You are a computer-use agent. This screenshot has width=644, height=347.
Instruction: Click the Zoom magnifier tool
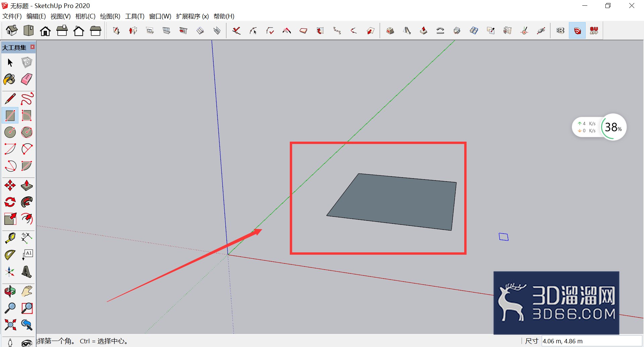click(x=10, y=308)
